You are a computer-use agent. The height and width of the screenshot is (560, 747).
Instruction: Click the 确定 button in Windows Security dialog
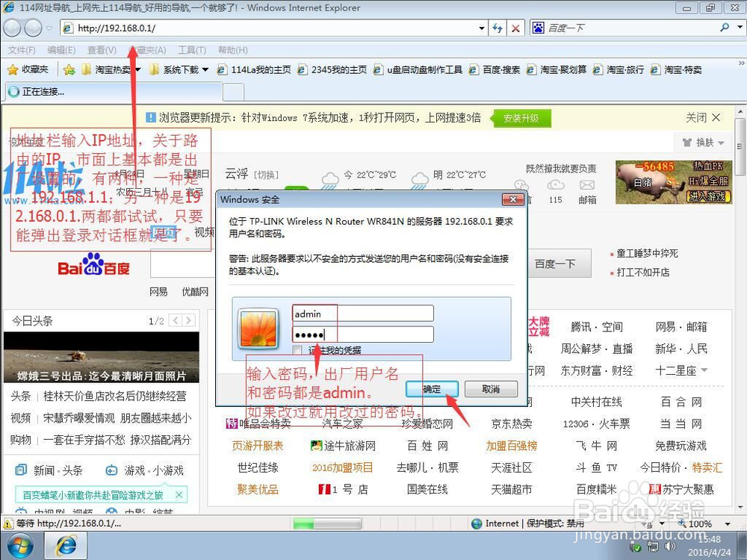tap(432, 388)
